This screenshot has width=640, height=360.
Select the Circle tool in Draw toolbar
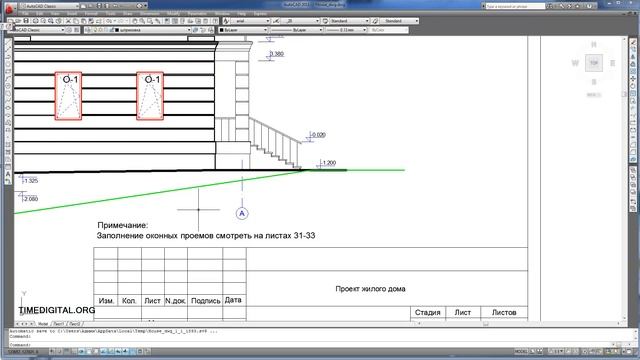point(8,86)
